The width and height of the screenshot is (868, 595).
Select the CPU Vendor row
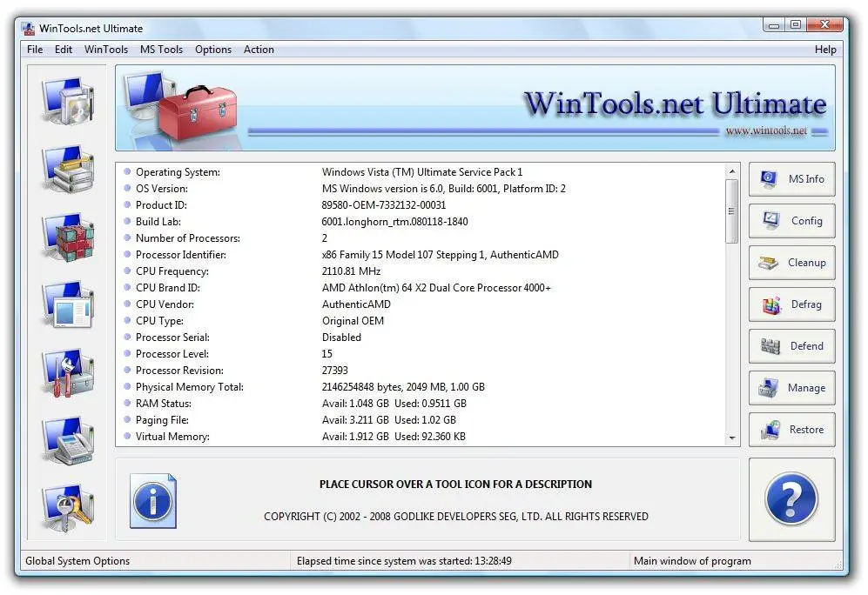click(421, 304)
